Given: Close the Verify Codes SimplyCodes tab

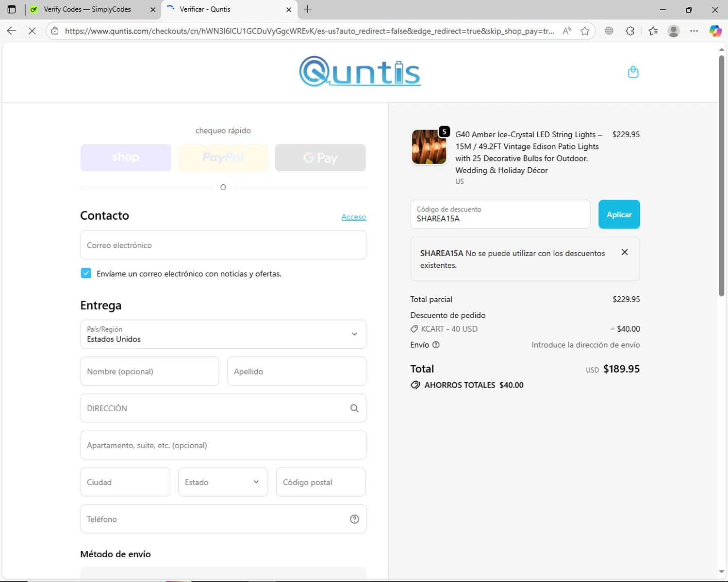Looking at the screenshot, I should coord(153,9).
